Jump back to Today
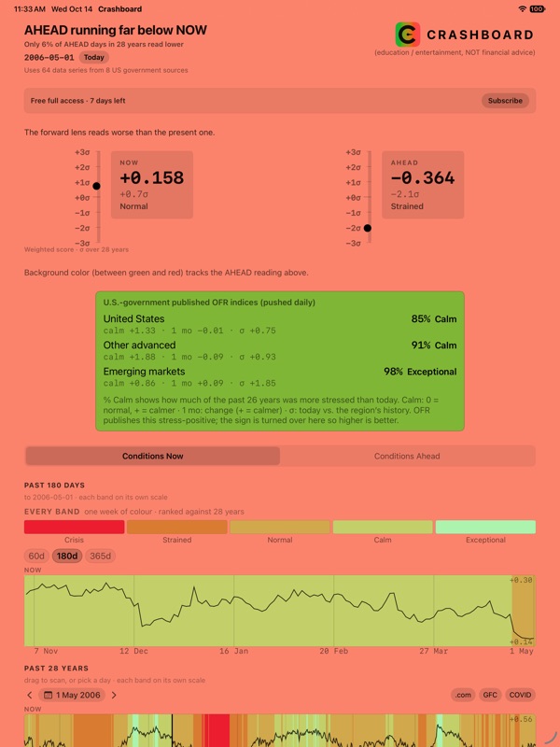This screenshot has height=747, width=560. pyautogui.click(x=94, y=57)
